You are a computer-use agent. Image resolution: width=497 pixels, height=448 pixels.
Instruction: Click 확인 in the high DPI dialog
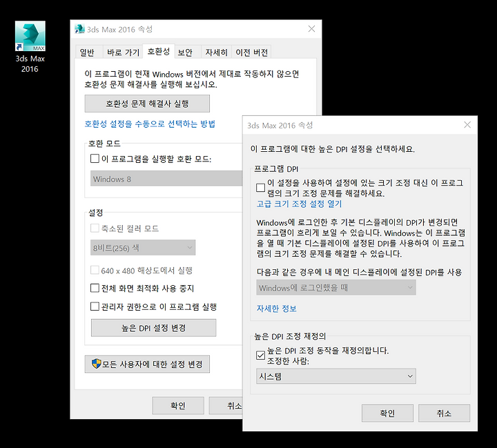pyautogui.click(x=387, y=413)
